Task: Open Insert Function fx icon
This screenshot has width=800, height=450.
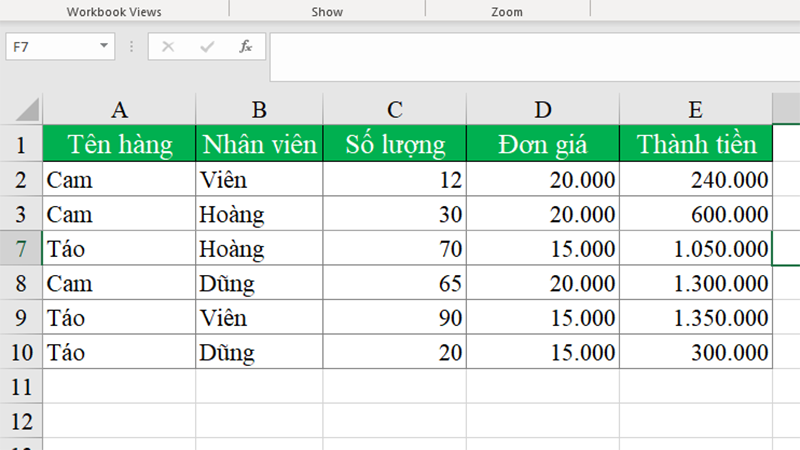Action: pos(245,46)
